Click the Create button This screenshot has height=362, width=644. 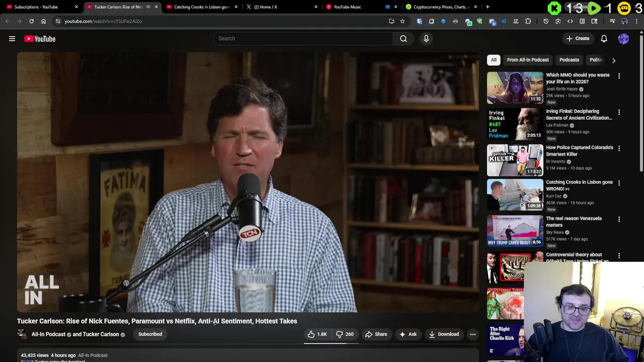tap(578, 39)
